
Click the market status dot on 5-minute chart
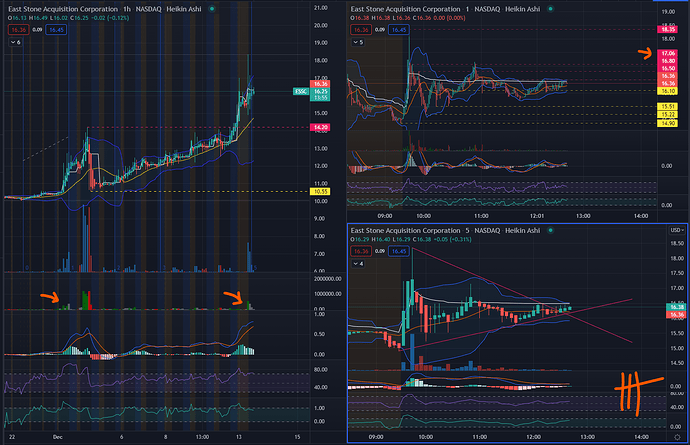coord(551,230)
